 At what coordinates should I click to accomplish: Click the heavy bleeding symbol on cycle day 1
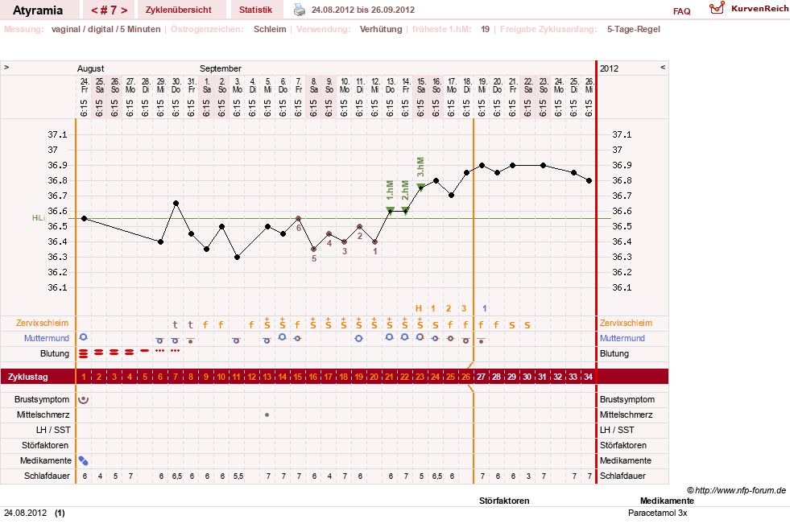click(x=84, y=354)
